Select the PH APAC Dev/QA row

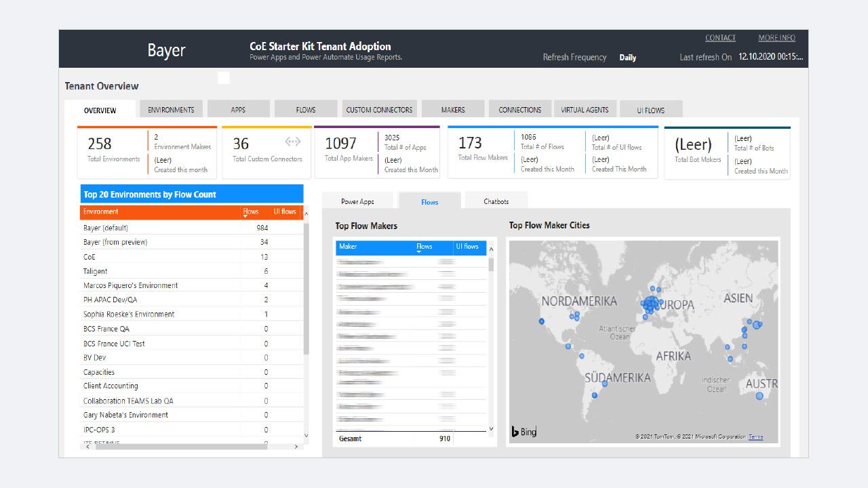(x=191, y=300)
